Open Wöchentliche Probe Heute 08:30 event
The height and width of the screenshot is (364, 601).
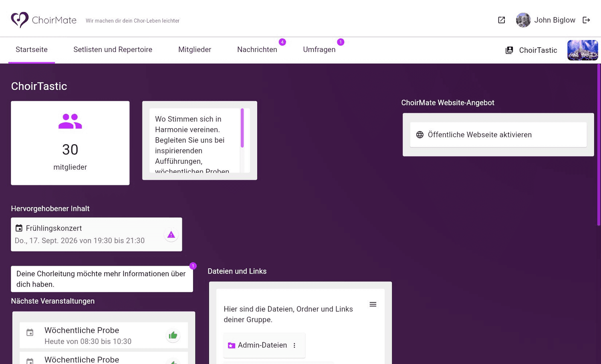[x=104, y=336]
